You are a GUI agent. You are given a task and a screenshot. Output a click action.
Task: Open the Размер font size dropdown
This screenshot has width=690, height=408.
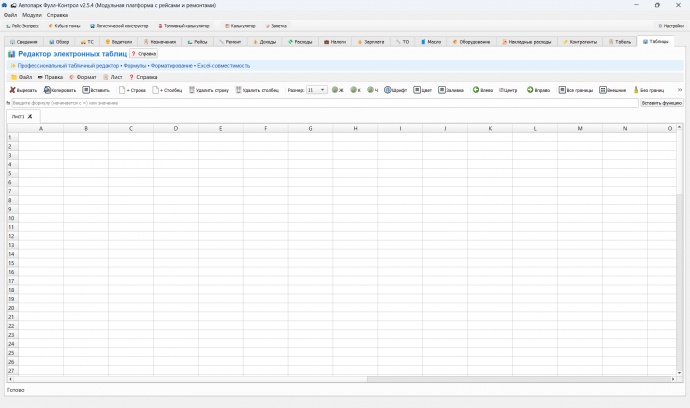(317, 90)
